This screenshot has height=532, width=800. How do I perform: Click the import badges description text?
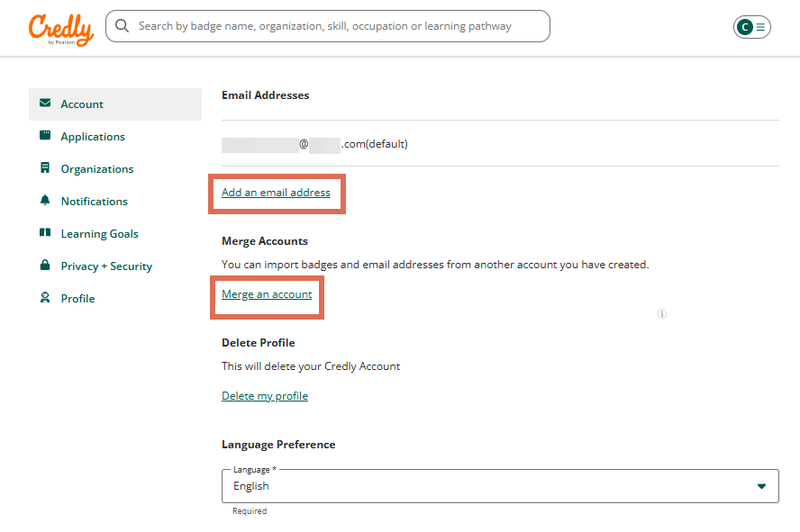click(435, 265)
